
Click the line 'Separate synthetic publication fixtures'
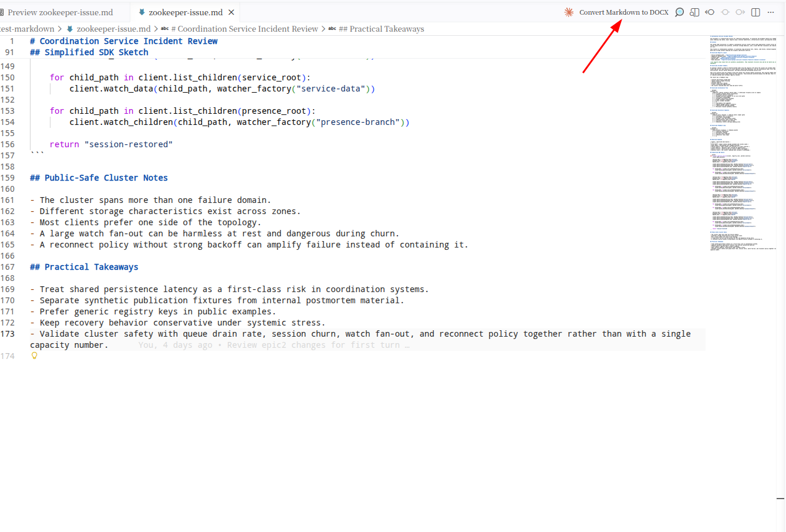[x=217, y=300]
